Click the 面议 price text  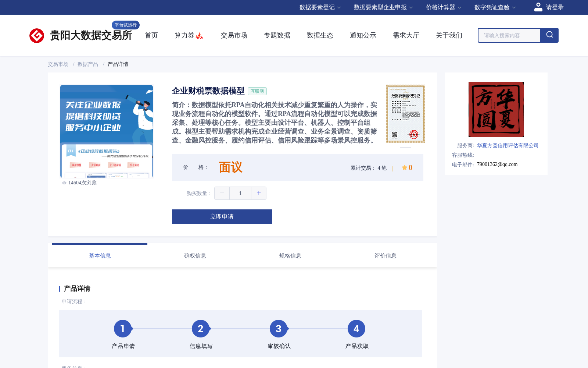231,167
